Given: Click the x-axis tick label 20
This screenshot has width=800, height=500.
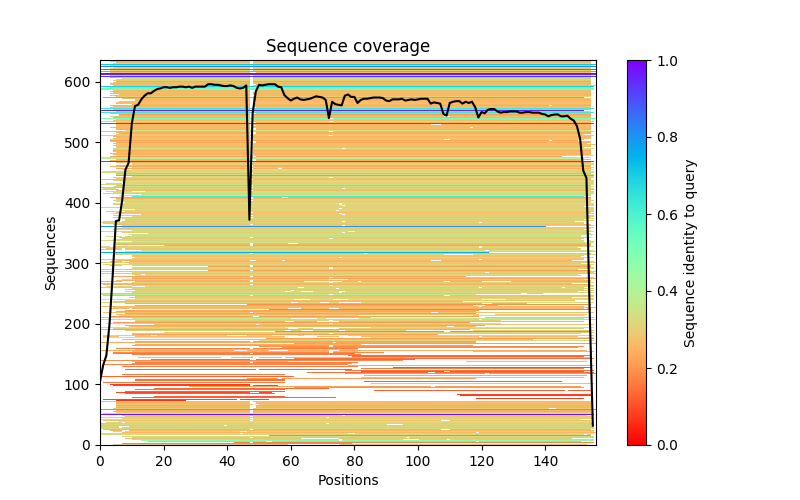Looking at the screenshot, I should [x=163, y=460].
